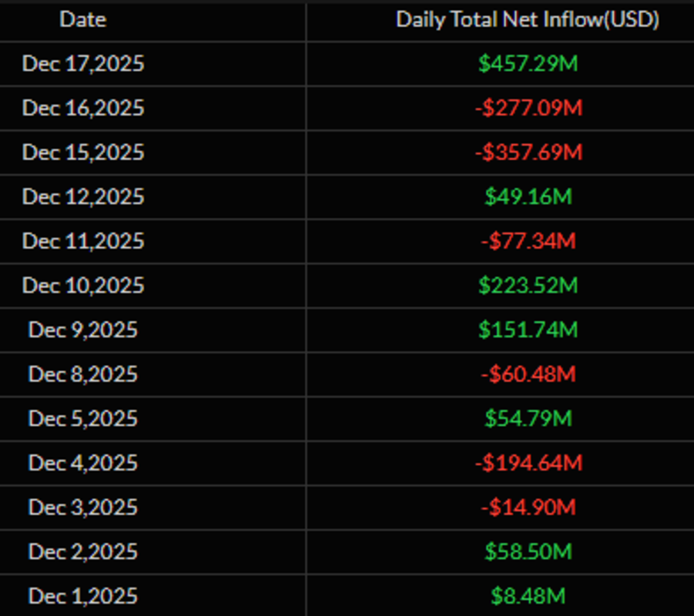Click the -$60.48M outflow value
694x616 pixels.
528,374
